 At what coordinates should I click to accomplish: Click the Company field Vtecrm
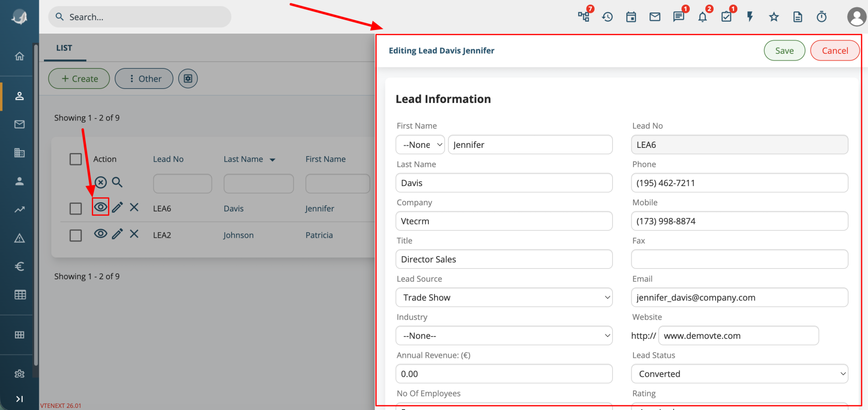point(504,221)
